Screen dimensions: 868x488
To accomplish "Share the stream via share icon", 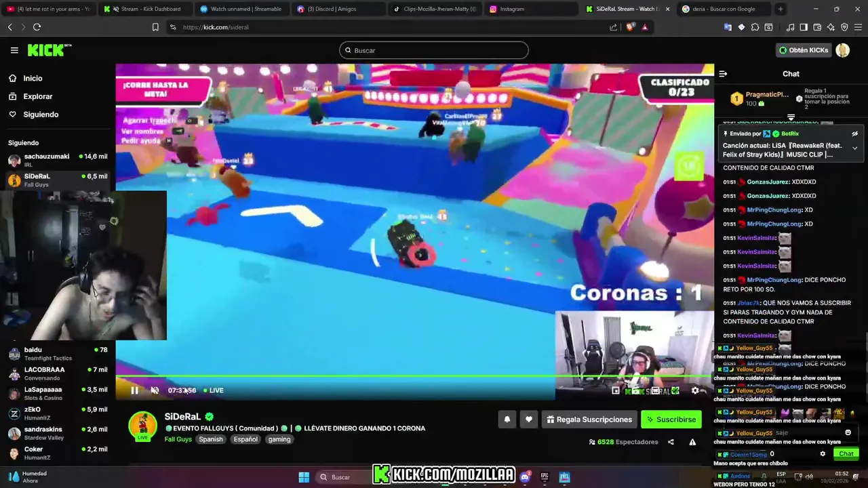I will 671,442.
